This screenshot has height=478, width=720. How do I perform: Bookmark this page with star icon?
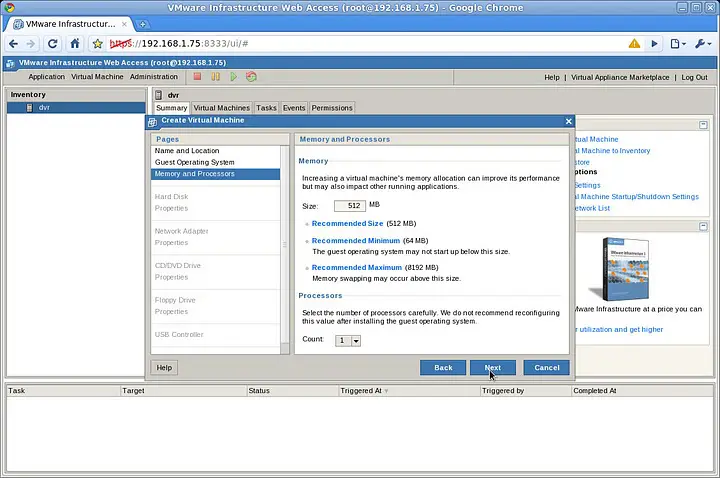[x=97, y=44]
